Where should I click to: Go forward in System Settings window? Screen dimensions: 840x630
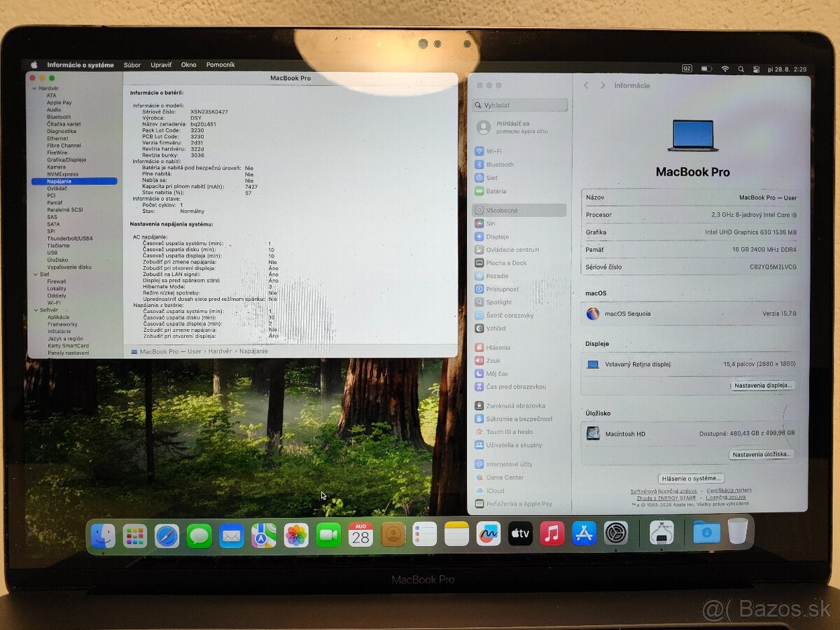[x=602, y=85]
